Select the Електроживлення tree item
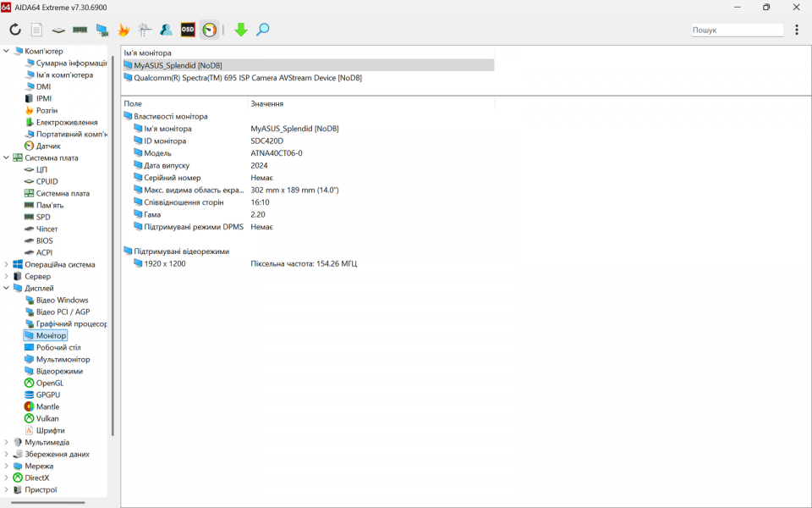 click(61, 122)
